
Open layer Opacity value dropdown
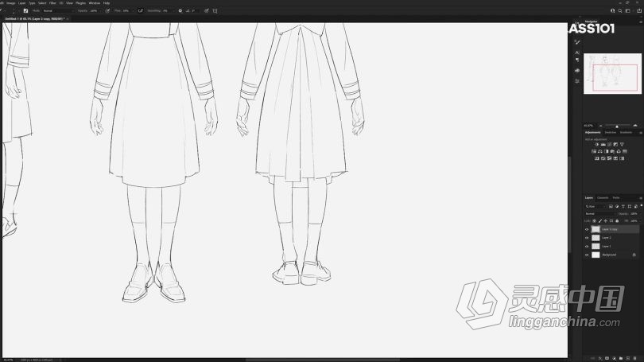(641, 214)
